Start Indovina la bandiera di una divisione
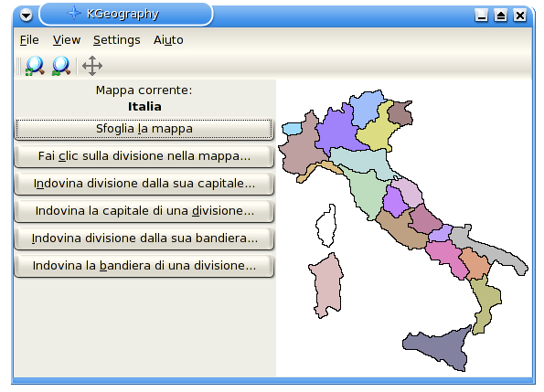The height and width of the screenshot is (392, 544). coord(144,266)
